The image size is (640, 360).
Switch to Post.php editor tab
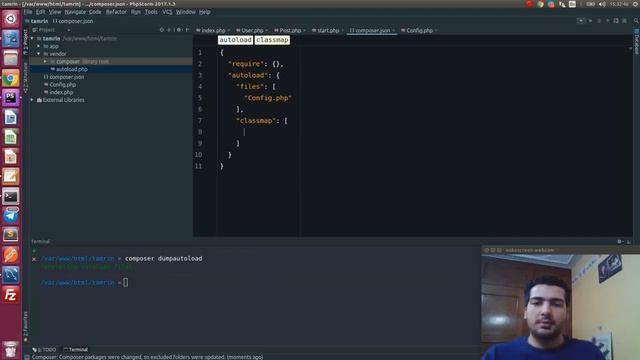point(290,30)
